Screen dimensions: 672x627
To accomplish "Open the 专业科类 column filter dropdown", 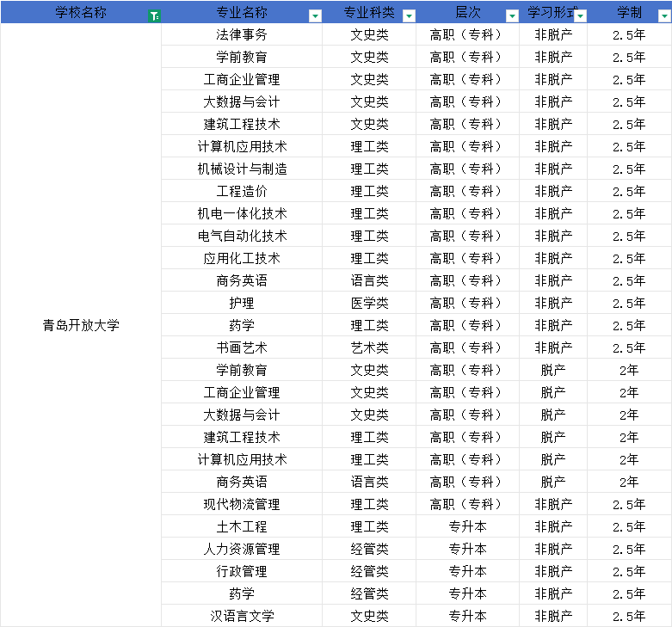I will [x=410, y=16].
